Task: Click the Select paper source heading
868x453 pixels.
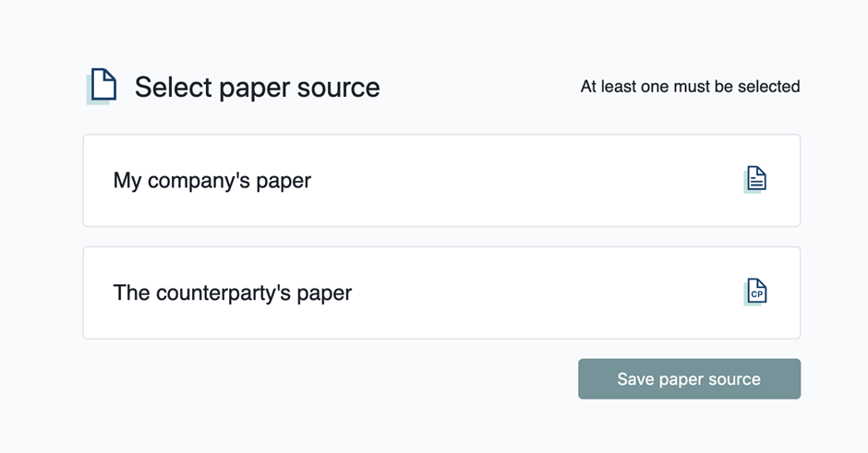Action: 258,87
